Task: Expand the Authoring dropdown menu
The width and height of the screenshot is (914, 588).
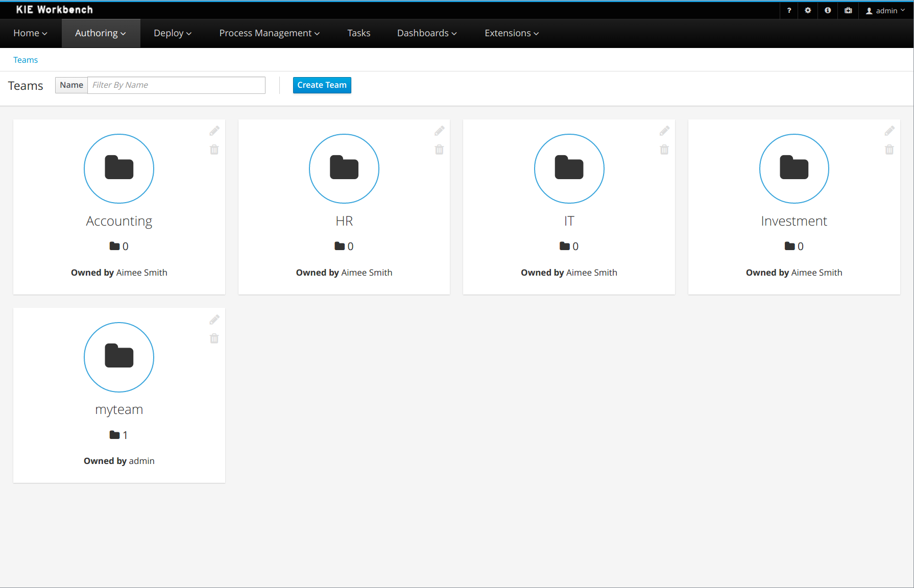Action: (101, 33)
